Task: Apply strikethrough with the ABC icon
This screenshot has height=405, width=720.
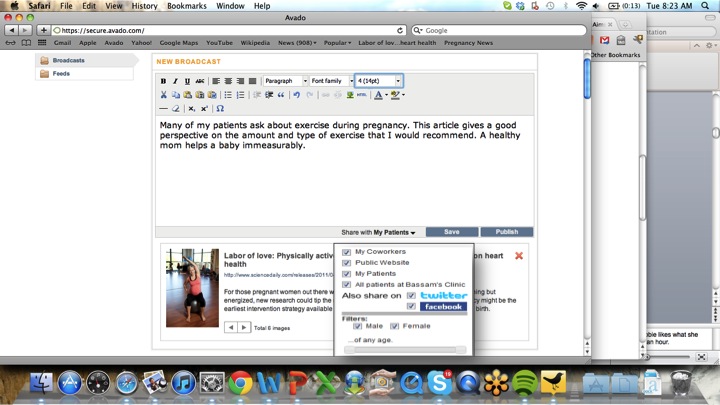Action: 199,81
